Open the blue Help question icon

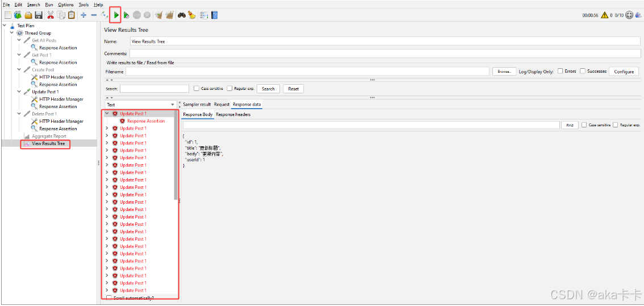[x=215, y=15]
